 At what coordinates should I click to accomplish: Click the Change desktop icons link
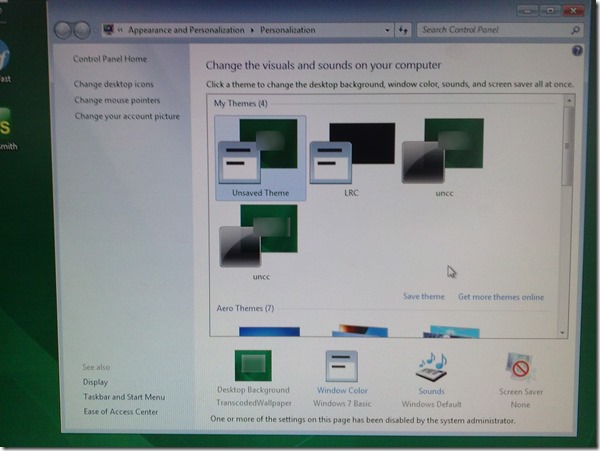[113, 85]
